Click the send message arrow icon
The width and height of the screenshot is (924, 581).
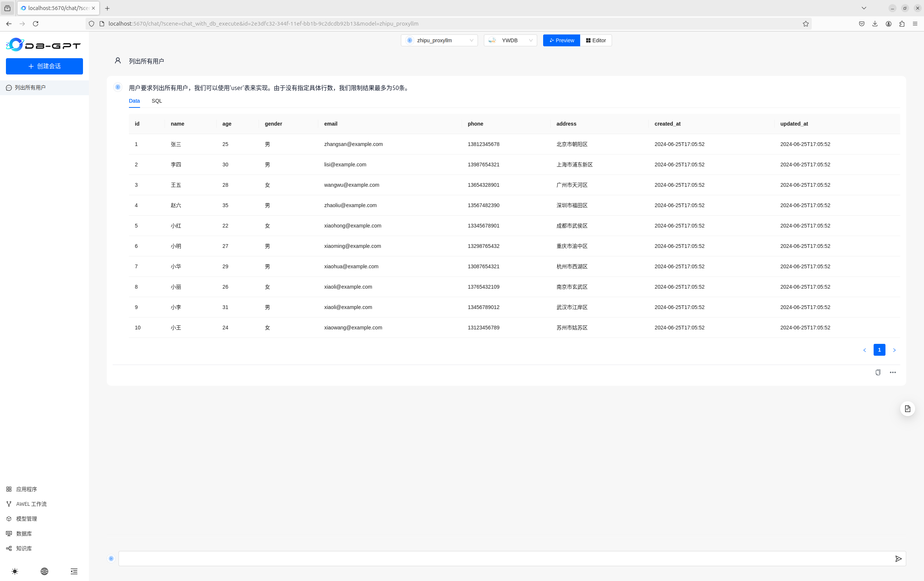(x=898, y=558)
